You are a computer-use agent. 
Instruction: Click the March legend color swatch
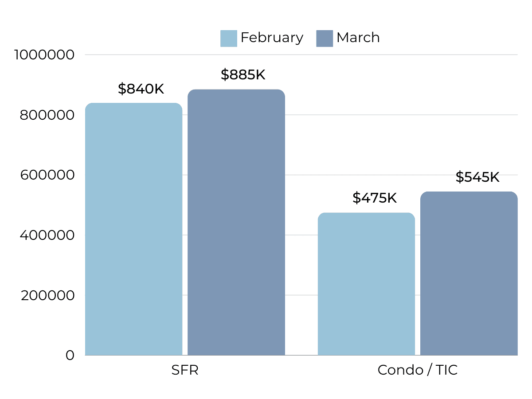click(324, 38)
